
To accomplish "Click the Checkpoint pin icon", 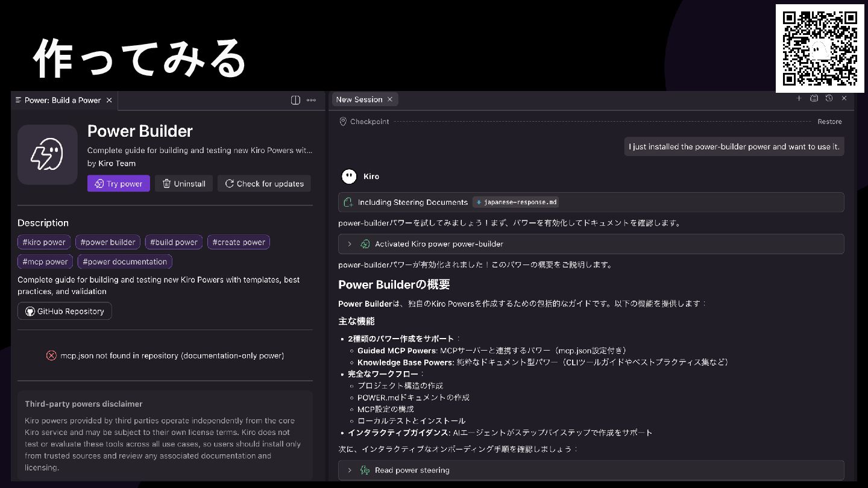I will pyautogui.click(x=343, y=122).
